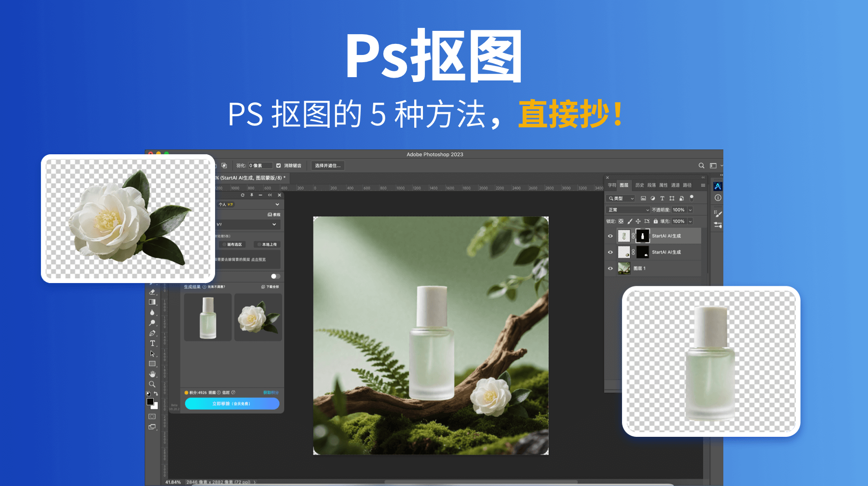Click the 选择并遮住 button
868x486 pixels.
(x=327, y=166)
